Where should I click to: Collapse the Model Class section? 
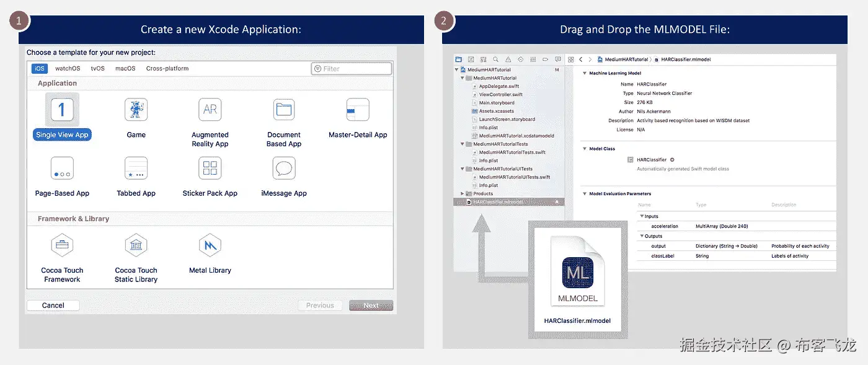click(585, 149)
